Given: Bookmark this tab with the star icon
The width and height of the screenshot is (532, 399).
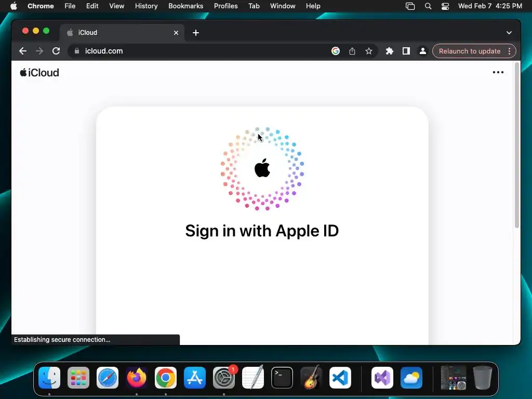Looking at the screenshot, I should [x=369, y=51].
